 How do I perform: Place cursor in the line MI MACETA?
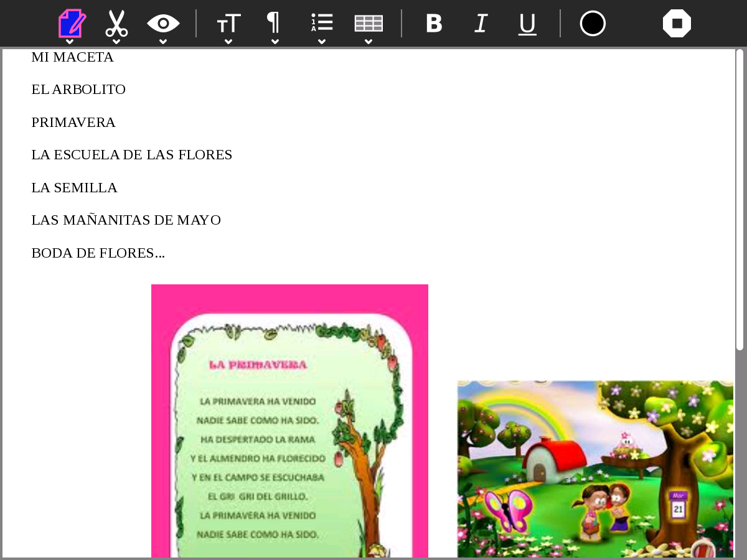[72, 57]
